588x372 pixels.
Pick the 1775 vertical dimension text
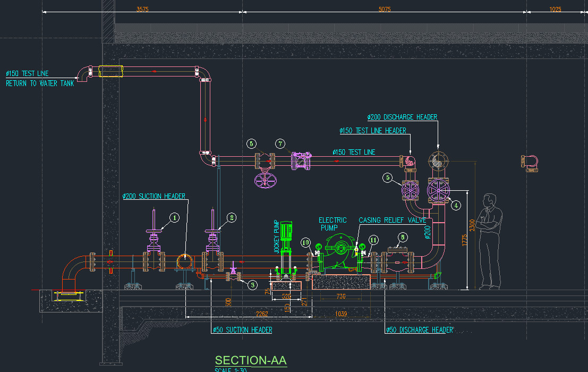[x=465, y=240]
